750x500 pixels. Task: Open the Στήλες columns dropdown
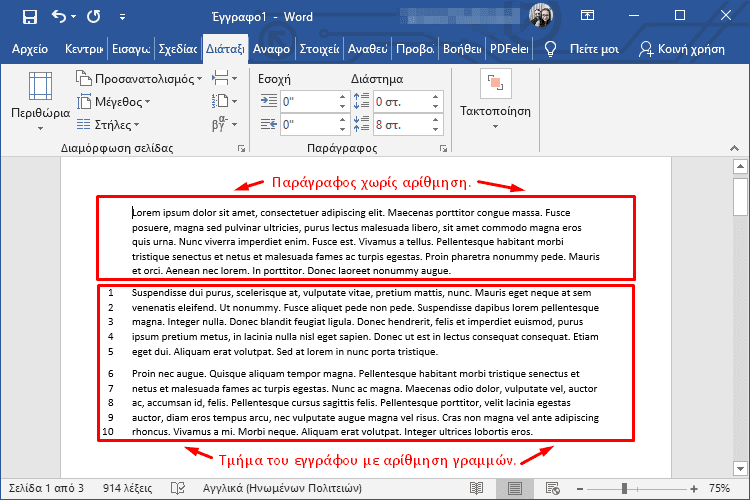[109, 124]
